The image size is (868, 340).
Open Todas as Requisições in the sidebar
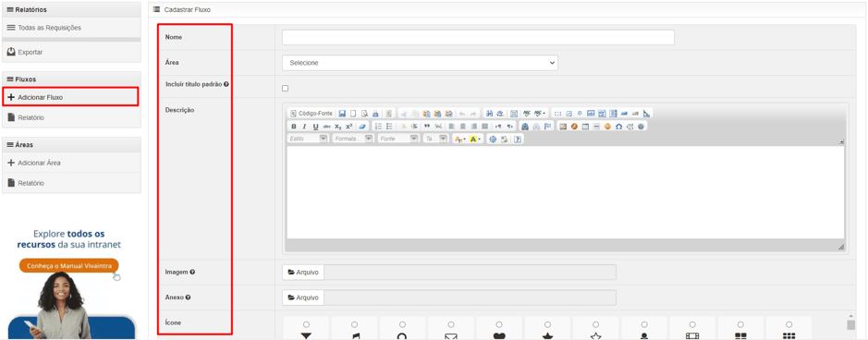coord(71,28)
